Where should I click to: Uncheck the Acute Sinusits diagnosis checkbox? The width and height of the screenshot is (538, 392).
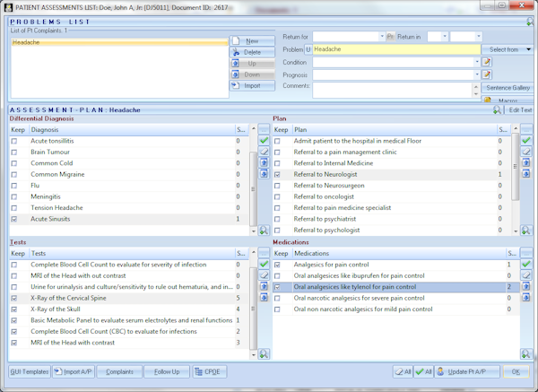point(14,219)
